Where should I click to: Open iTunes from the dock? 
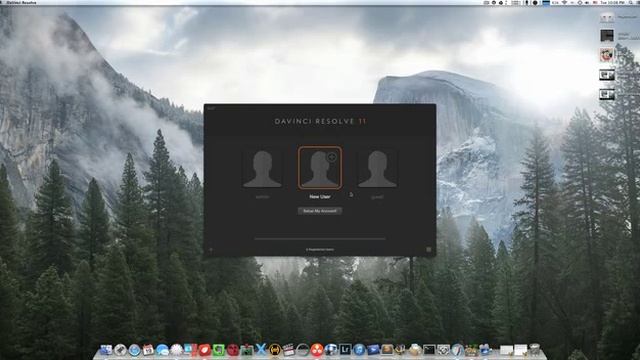point(359,350)
